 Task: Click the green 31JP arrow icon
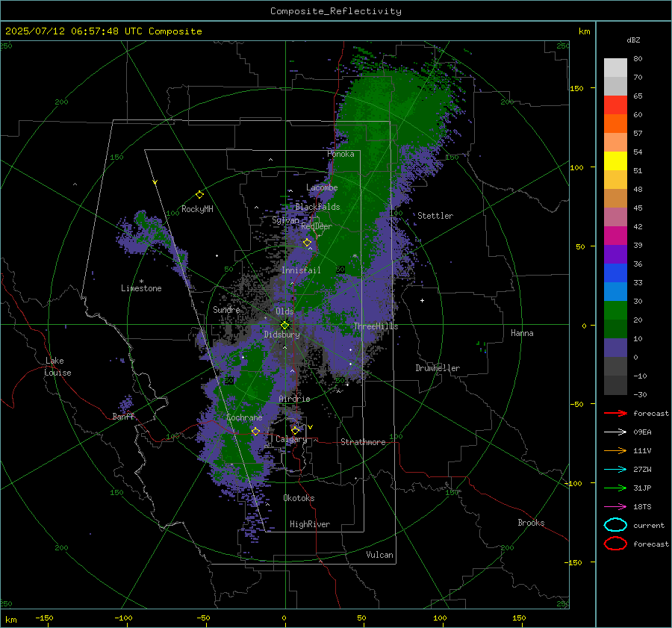pos(615,488)
